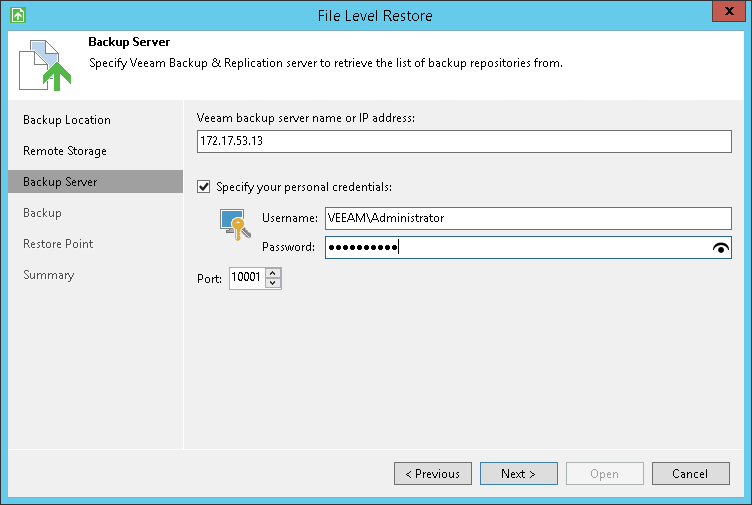This screenshot has width=752, height=505.
Task: Select the Restore Point step
Action: tap(59, 244)
